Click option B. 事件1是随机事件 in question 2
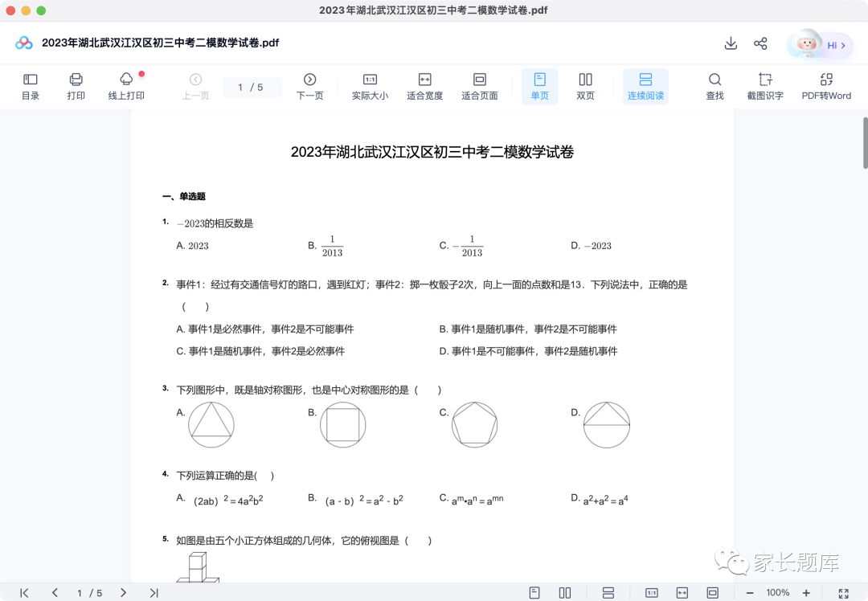Viewport: 868px width, 601px height. coord(527,329)
